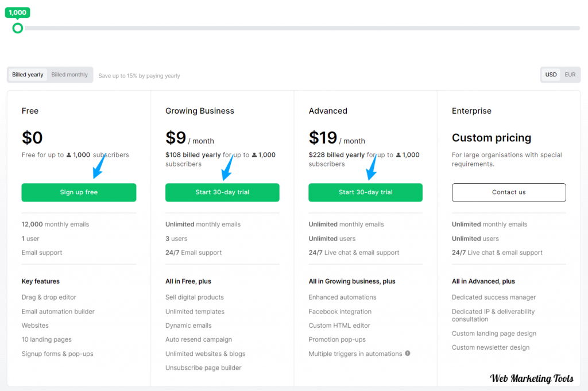
Task: Click the Growing Business plan title
Action: point(199,111)
